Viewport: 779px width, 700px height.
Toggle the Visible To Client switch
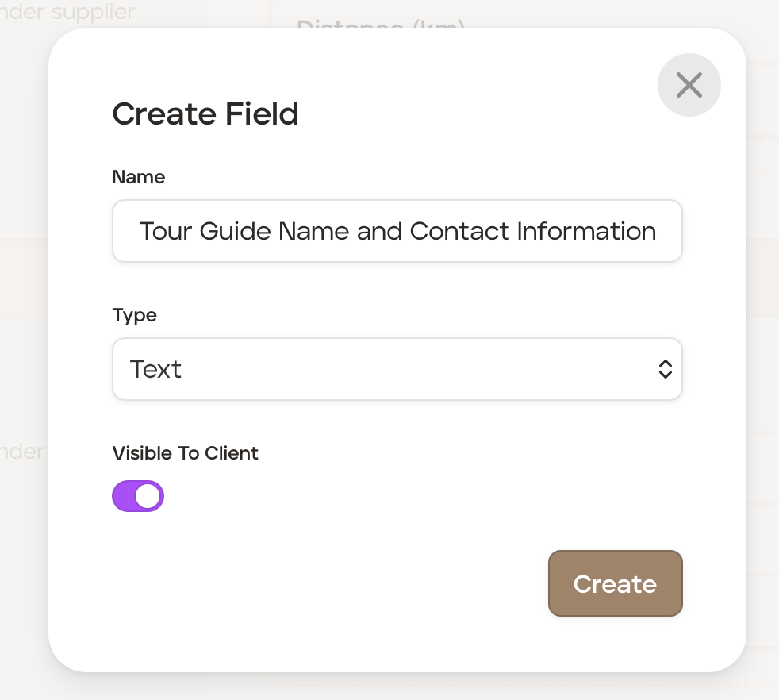138,496
